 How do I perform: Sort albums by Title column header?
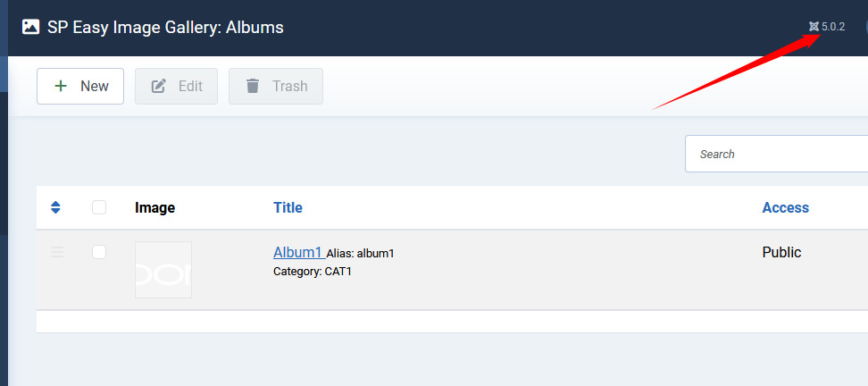288,207
